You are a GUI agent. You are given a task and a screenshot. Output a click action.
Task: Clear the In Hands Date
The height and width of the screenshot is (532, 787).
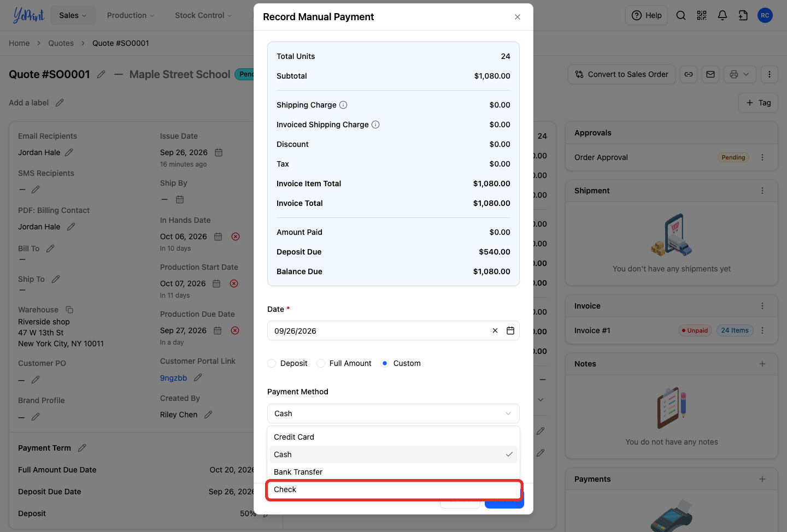click(236, 237)
